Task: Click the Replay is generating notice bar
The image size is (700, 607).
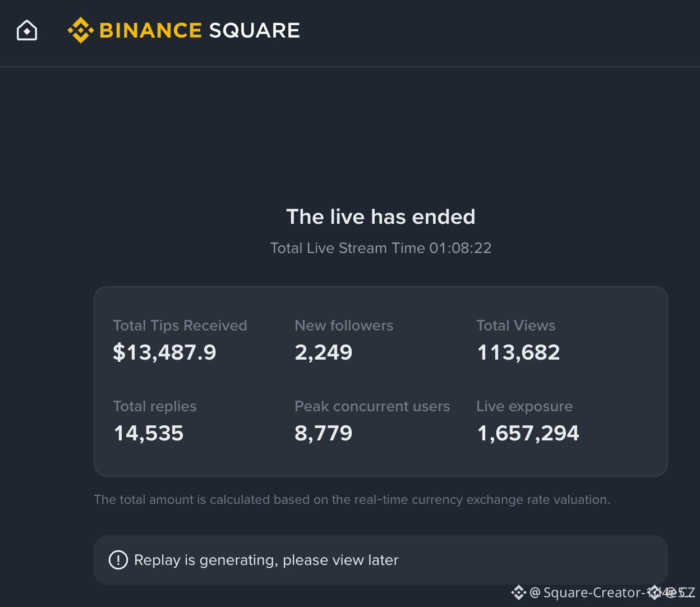Action: [x=380, y=560]
